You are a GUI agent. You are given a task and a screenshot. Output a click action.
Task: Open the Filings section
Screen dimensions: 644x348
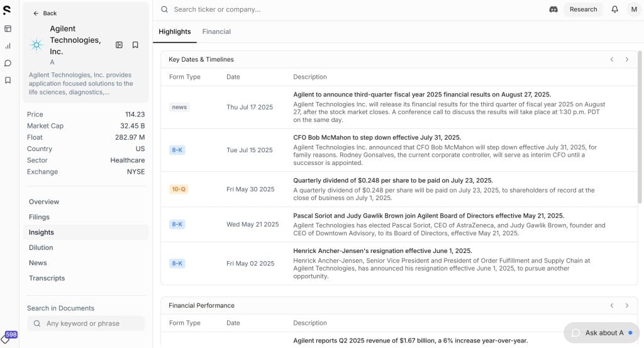click(x=39, y=217)
